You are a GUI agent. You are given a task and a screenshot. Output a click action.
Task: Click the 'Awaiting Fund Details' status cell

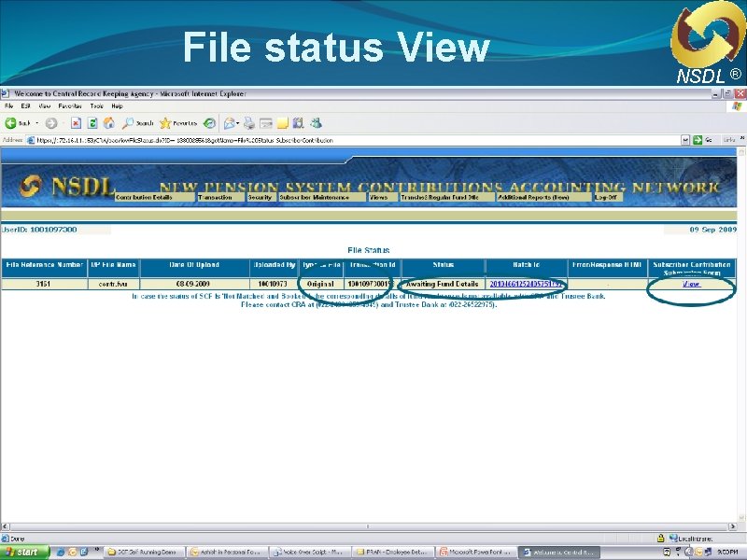click(x=442, y=284)
